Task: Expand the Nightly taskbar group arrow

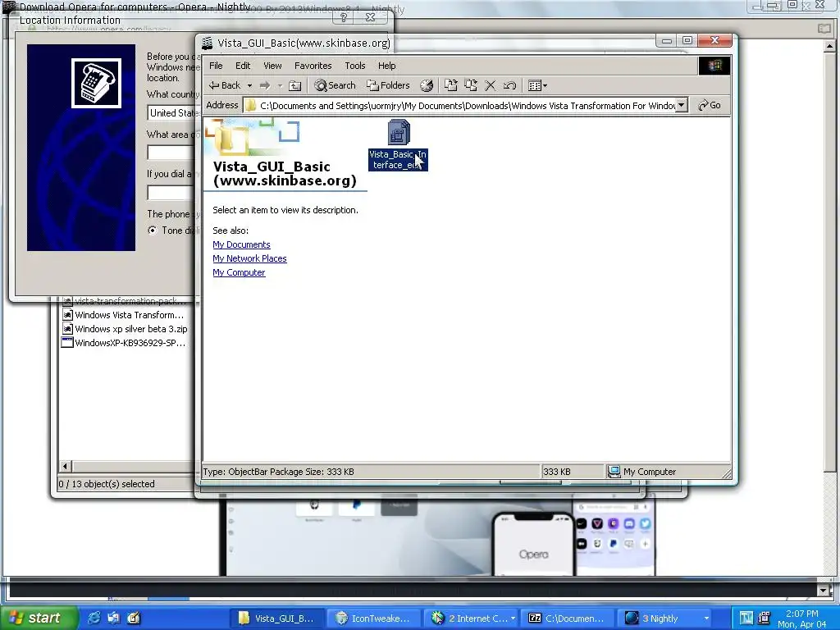Action: pos(706,619)
